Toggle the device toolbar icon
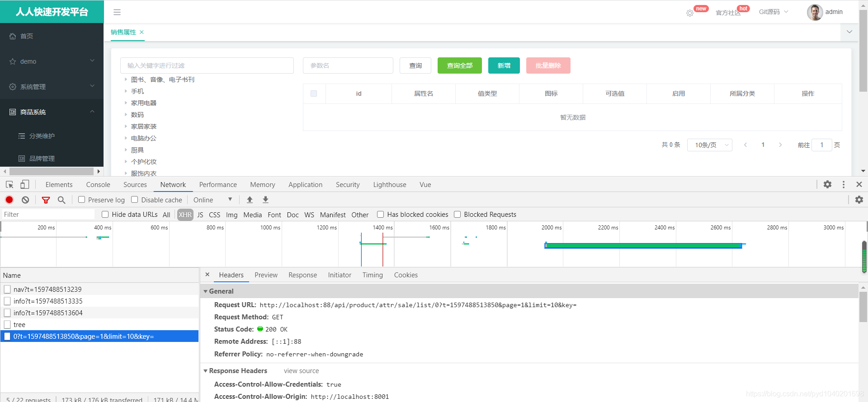This screenshot has width=868, height=402. [25, 184]
